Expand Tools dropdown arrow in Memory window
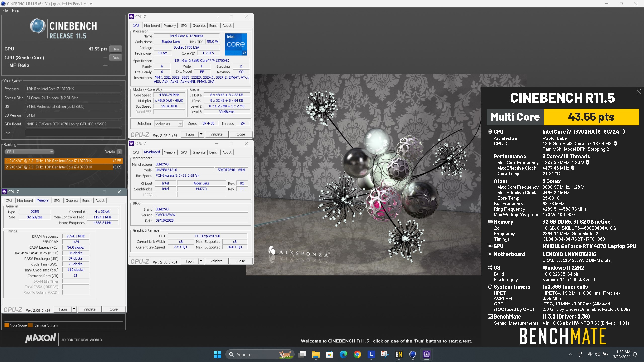The height and width of the screenshot is (362, 644). click(x=74, y=309)
